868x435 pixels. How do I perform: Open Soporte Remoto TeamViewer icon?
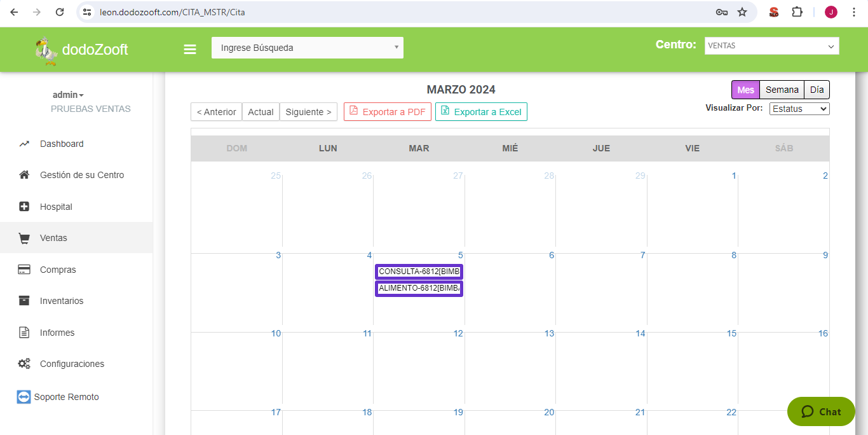coord(24,397)
